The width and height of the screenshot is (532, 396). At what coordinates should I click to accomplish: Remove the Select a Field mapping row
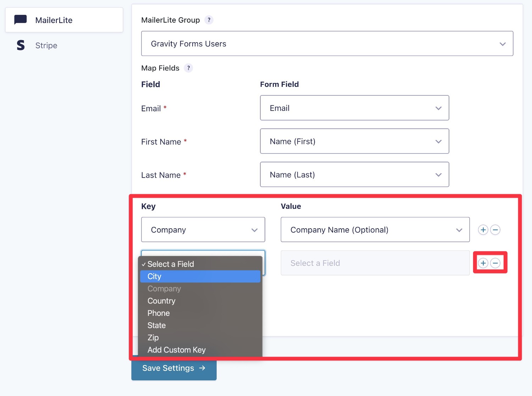[x=495, y=263]
